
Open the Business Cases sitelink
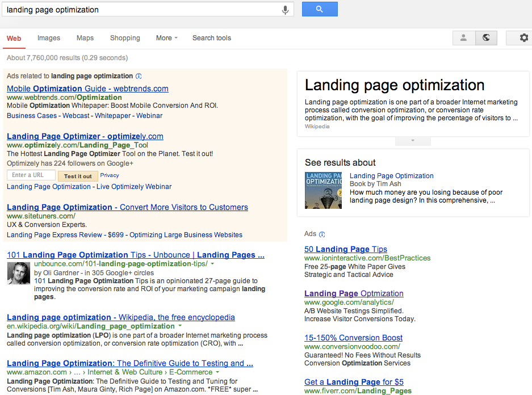[x=32, y=116]
